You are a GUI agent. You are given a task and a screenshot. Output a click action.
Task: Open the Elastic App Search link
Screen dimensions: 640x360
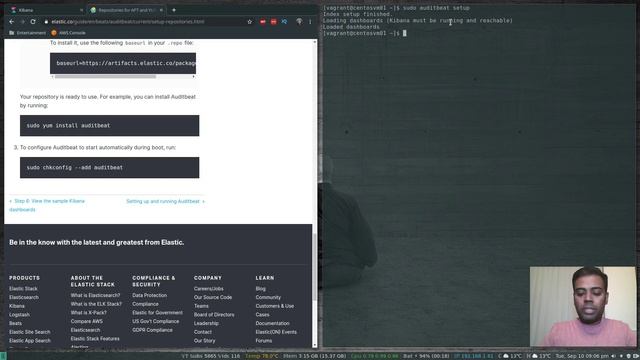30,340
